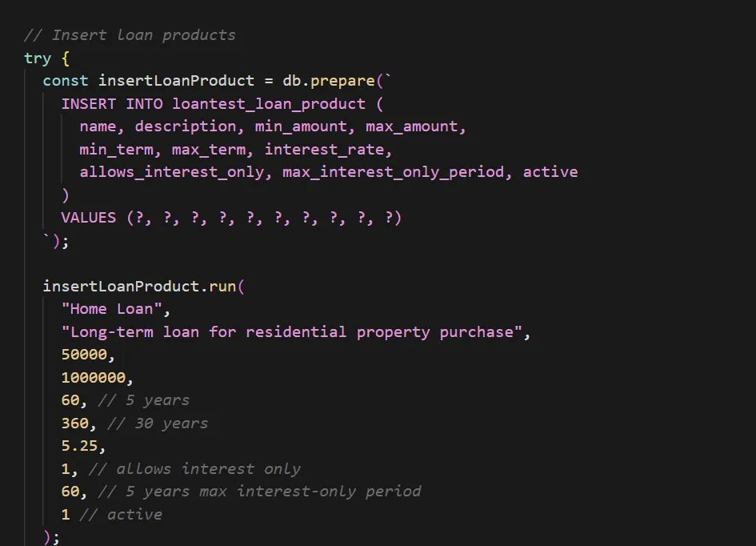The width and height of the screenshot is (756, 546).
Task: Click the "Home Loan" string
Action: pyautogui.click(x=116, y=309)
